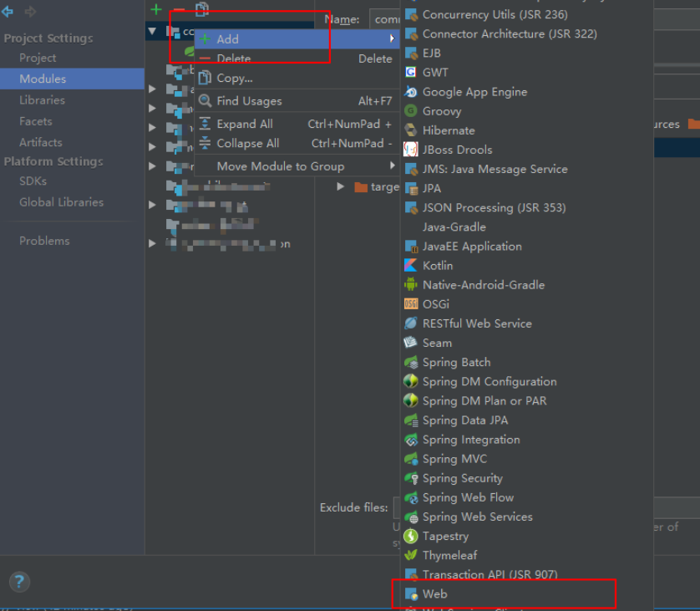The height and width of the screenshot is (611, 700).
Task: Expand the target folder node
Action: tap(340, 186)
